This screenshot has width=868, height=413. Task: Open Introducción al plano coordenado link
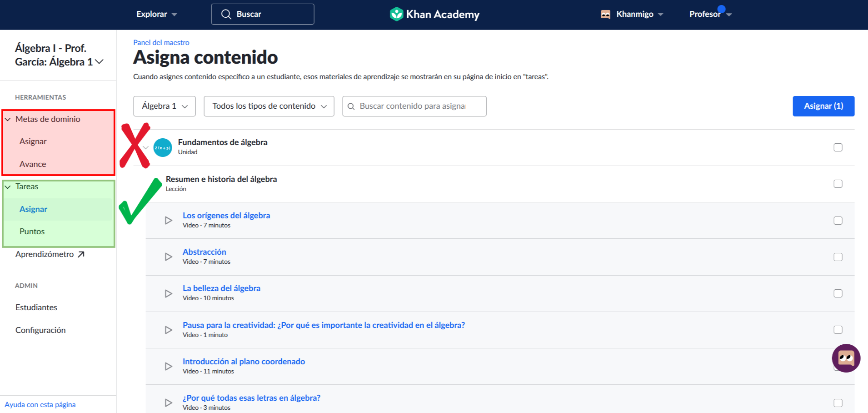244,362
